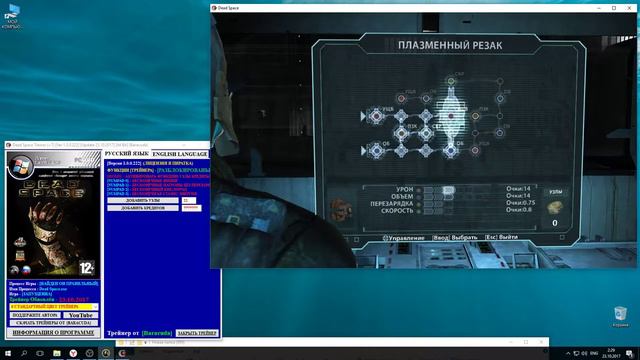Click the taskbar clock showing 2:29
Image resolution: width=640 pixels, height=360 pixels.
click(611, 353)
